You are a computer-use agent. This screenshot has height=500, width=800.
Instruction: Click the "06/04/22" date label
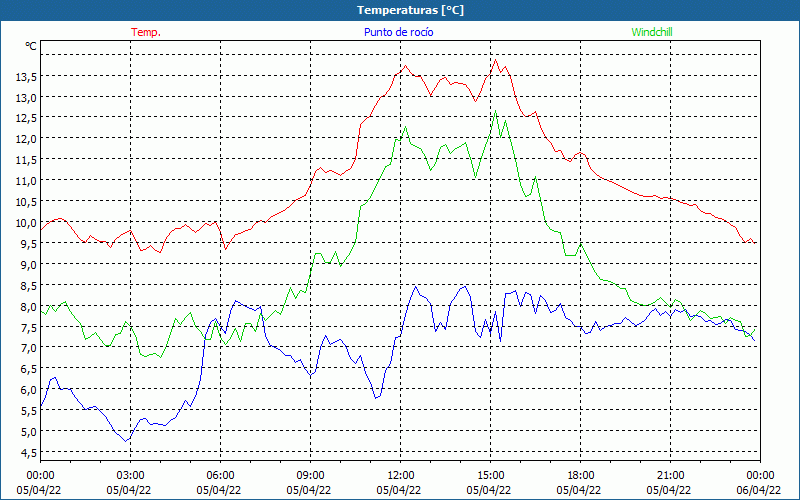click(760, 490)
